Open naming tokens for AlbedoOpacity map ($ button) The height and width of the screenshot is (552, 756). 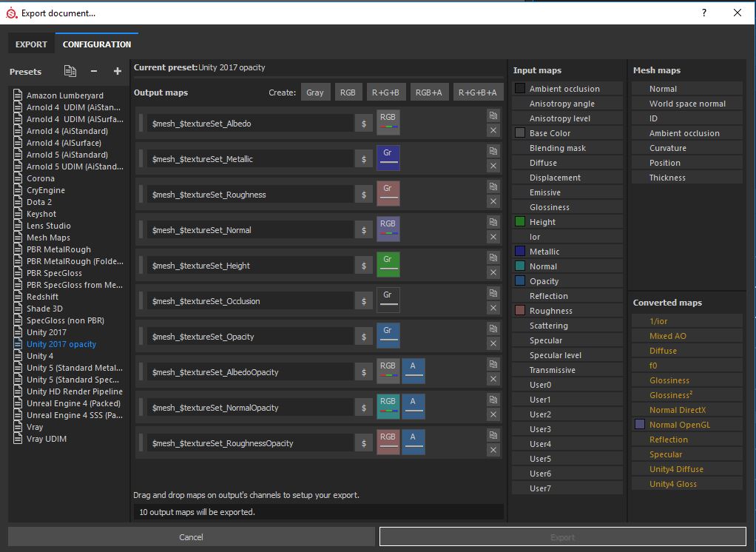[364, 372]
